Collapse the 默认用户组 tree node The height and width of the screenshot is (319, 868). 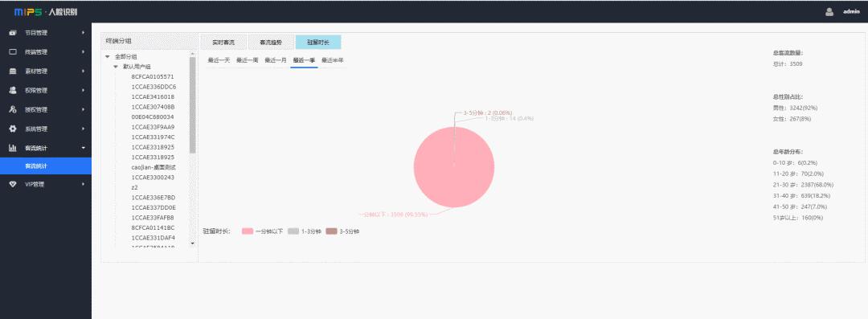116,67
